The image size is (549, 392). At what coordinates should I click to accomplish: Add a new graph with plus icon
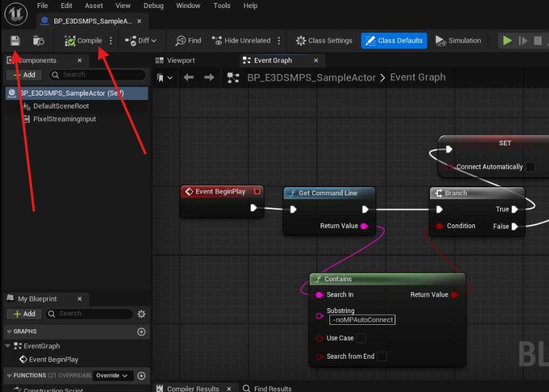pyautogui.click(x=141, y=332)
